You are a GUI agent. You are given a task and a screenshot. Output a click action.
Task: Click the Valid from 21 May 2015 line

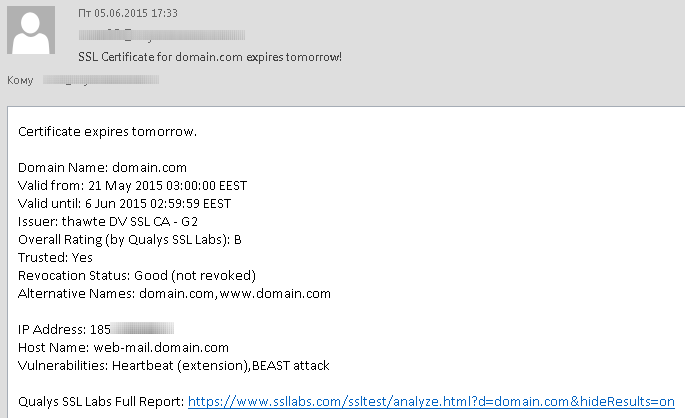132,185
